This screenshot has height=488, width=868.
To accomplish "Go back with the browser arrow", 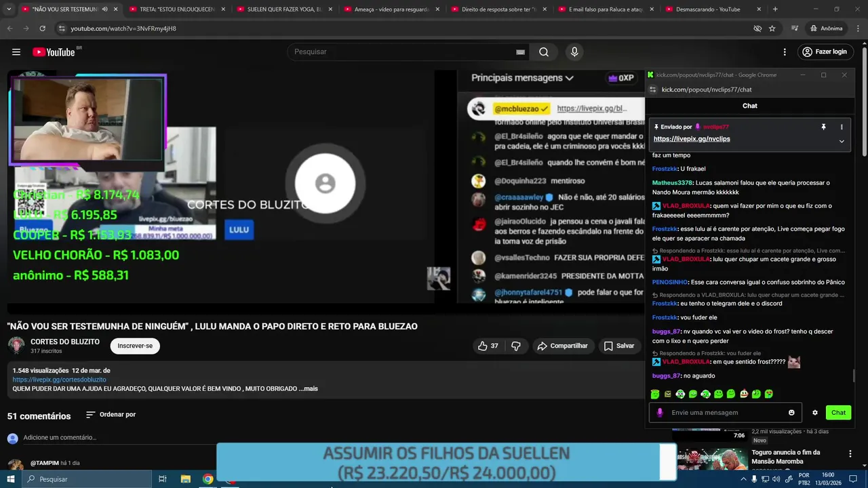I will click(9, 28).
